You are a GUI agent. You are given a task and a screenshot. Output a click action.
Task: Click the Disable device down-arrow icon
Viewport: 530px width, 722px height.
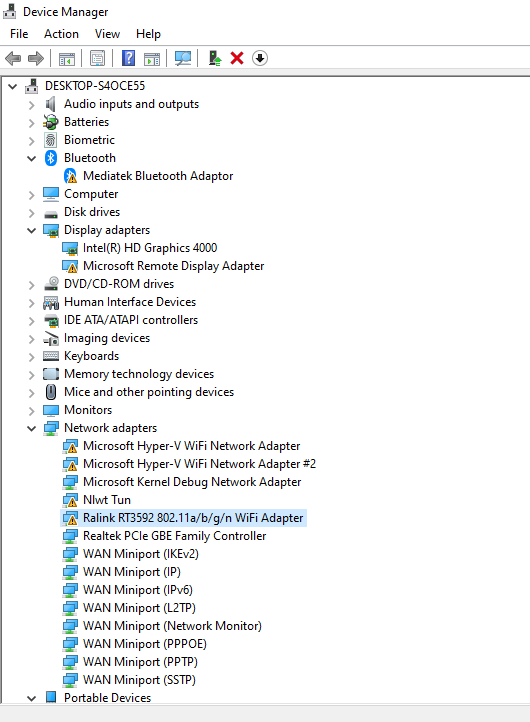[x=260, y=58]
